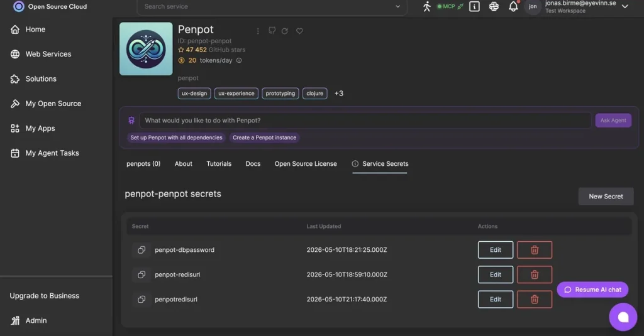The width and height of the screenshot is (644, 336).
Task: Copy the penpot-dbpassword secret name
Action: 142,250
